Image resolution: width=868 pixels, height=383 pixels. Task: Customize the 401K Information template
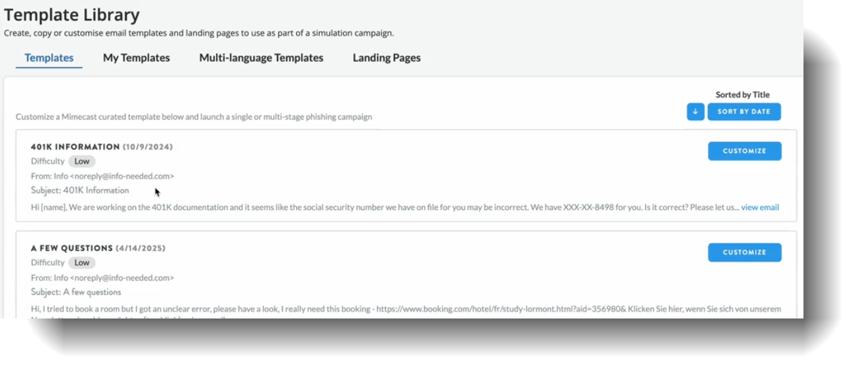tap(744, 151)
